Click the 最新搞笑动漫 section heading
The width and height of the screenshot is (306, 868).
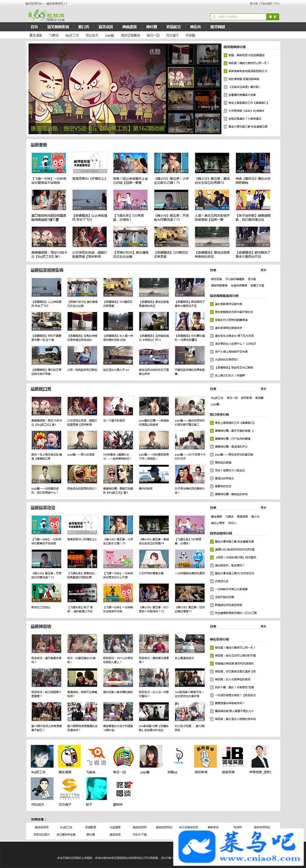point(43,507)
